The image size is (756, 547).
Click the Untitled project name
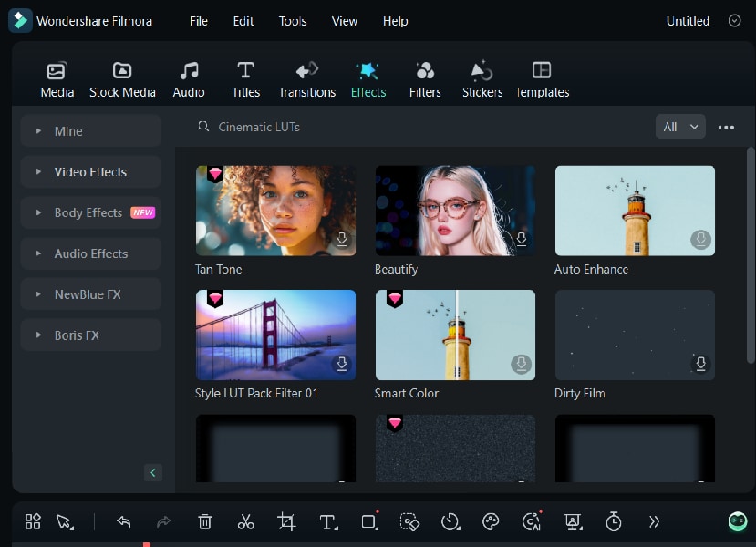point(688,21)
